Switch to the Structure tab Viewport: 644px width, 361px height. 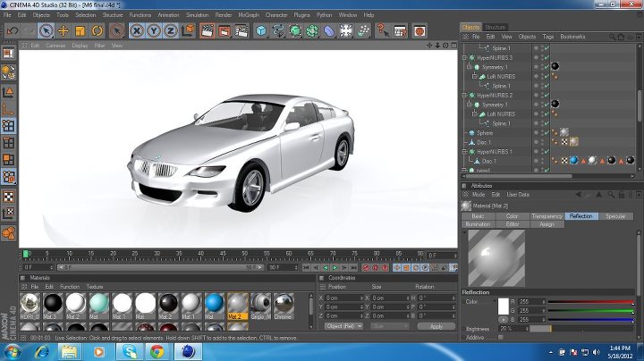495,27
